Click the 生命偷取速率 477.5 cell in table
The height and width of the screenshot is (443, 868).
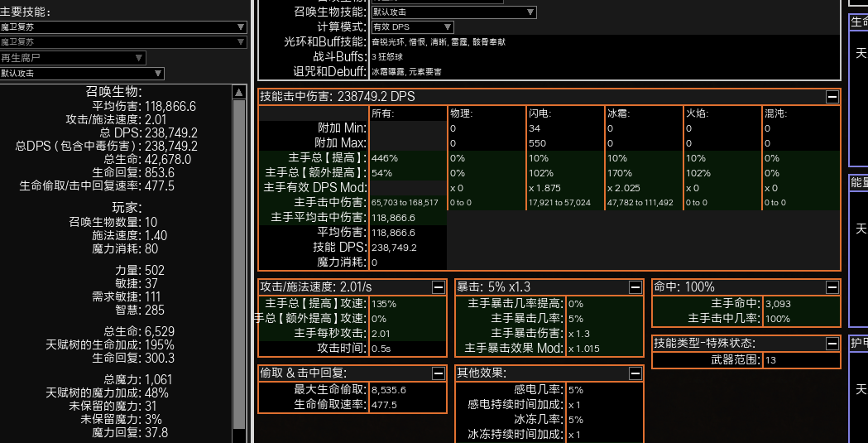click(x=408, y=405)
